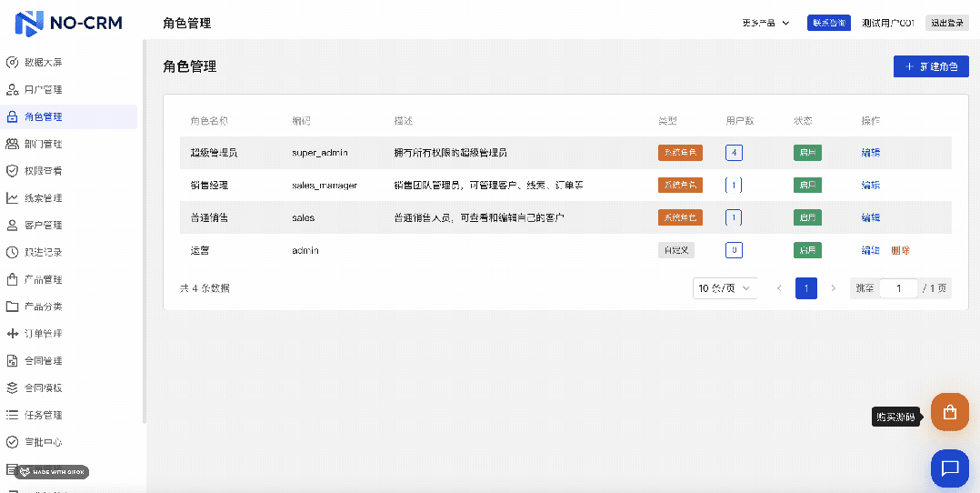Click user count badge for sales_manager
The height and width of the screenshot is (493, 980).
pos(734,186)
